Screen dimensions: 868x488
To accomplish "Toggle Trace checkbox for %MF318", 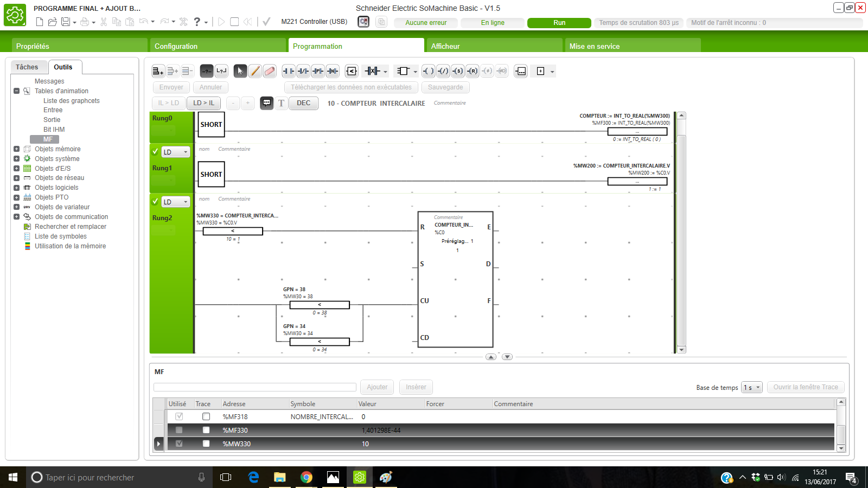I will pos(206,416).
